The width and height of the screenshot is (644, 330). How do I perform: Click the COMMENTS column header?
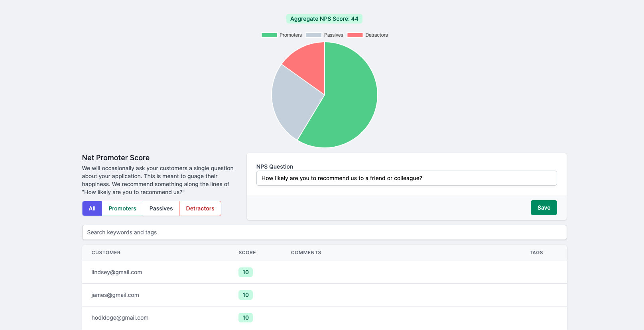(306, 253)
